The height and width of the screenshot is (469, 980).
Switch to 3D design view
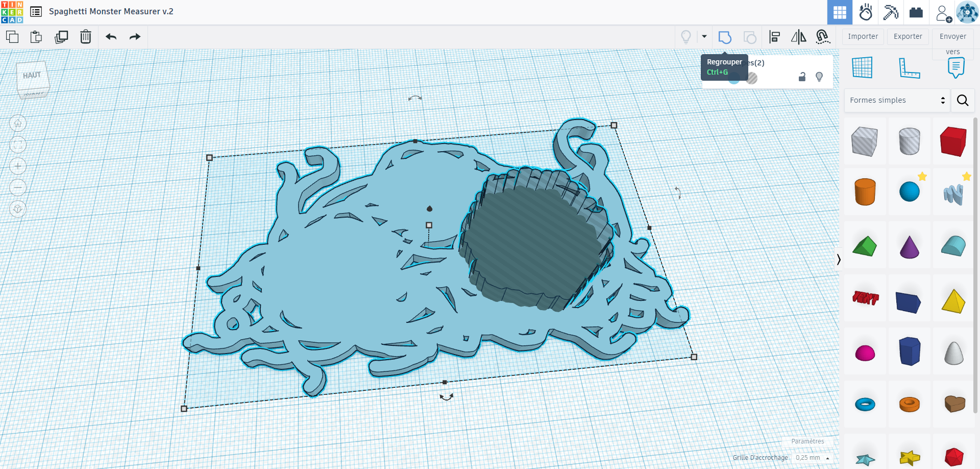point(840,12)
